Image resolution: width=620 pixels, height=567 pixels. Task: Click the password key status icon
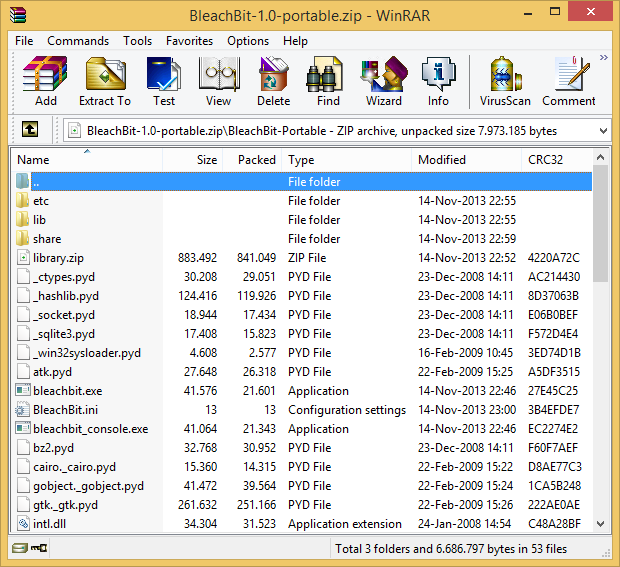[39, 548]
